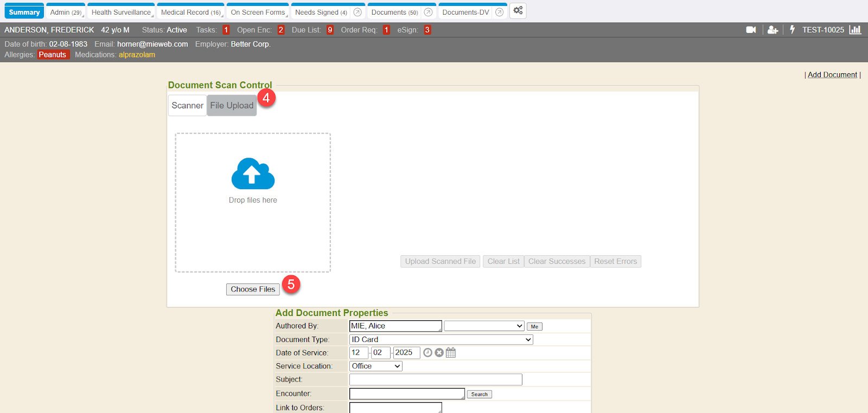Open the bar chart icon beside TEST-10025
Screen dimensions: 868x413
(855, 30)
